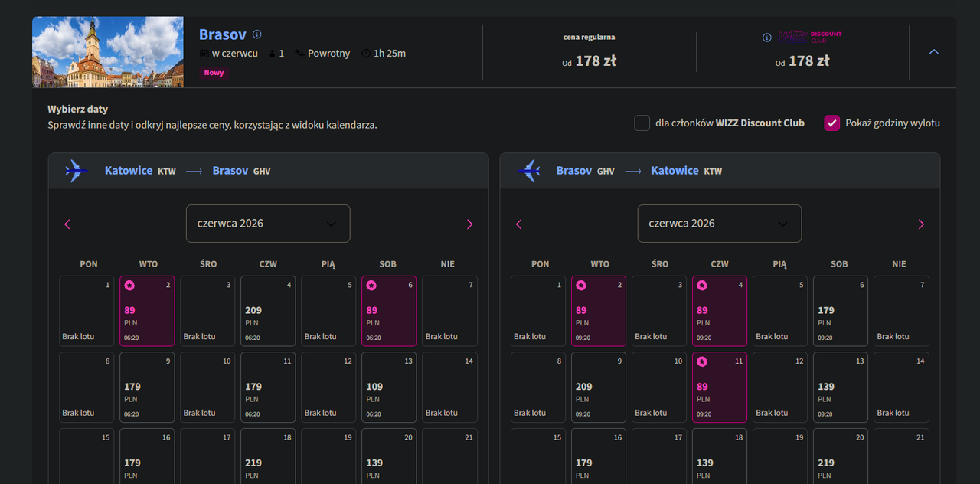The image size is (980, 484).
Task: Select June 6 outbound flight for 89 PLN
Action: click(x=389, y=311)
